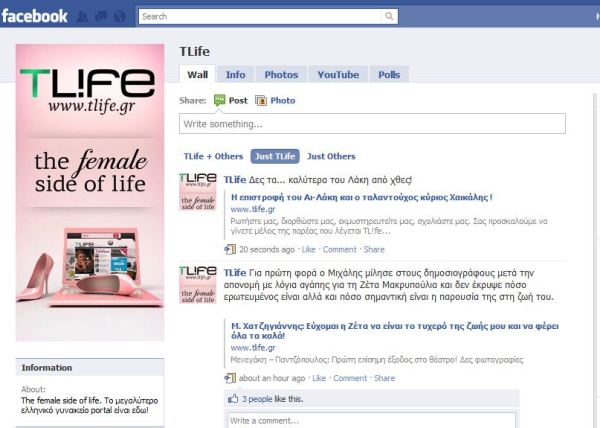This screenshot has height=428, width=600.
Task: Like the about an hour ago post
Action: tap(319, 378)
